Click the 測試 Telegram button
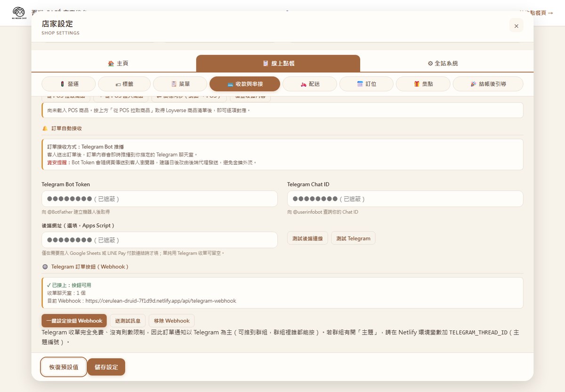Viewport: 565px width, 392px height. click(x=353, y=238)
